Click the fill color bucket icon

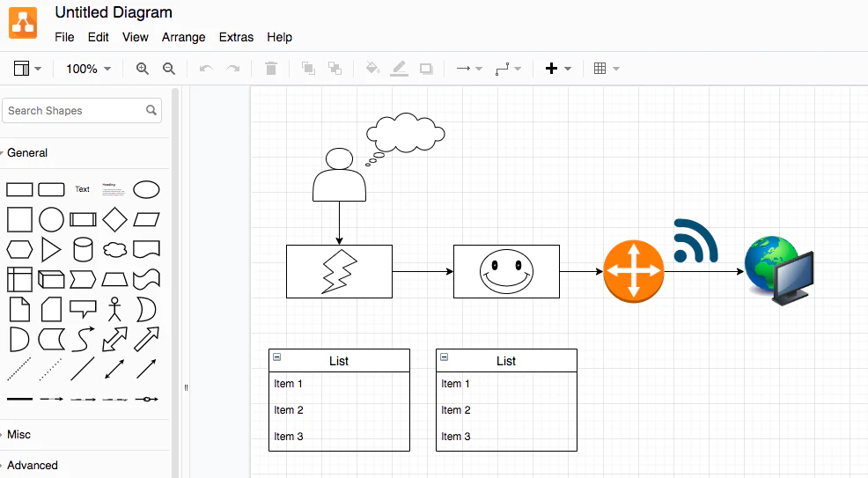click(x=372, y=68)
